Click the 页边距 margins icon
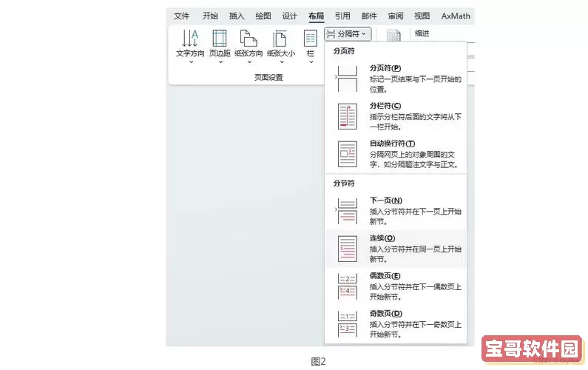Viewport: 588px width, 370px height. click(x=220, y=38)
